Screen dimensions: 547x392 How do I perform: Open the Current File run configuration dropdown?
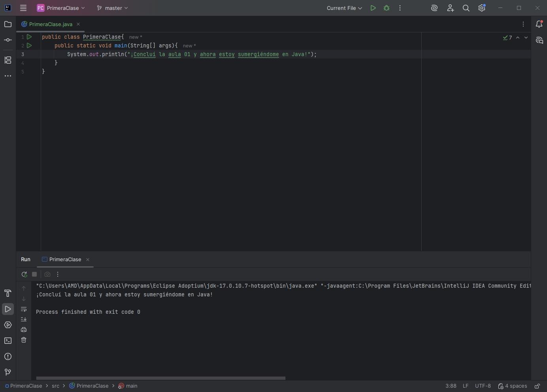point(344,8)
